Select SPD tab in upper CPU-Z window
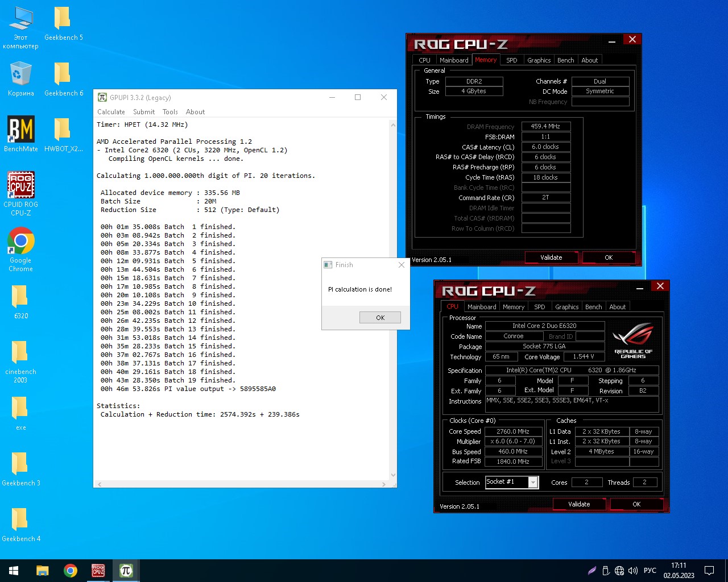728x582 pixels. point(512,60)
